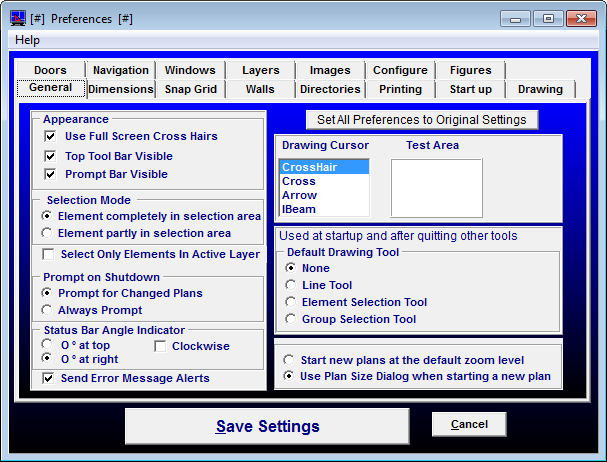
Task: Open the Help menu
Action: pyautogui.click(x=27, y=40)
